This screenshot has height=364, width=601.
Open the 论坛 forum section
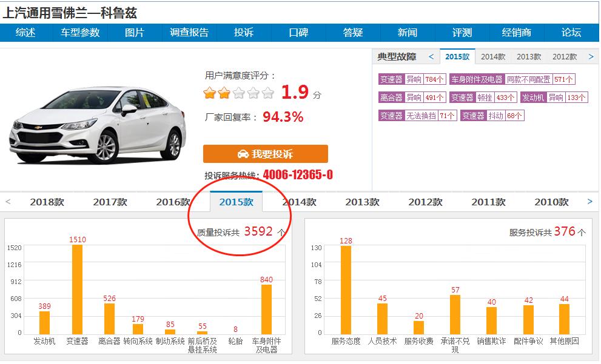[x=571, y=33]
